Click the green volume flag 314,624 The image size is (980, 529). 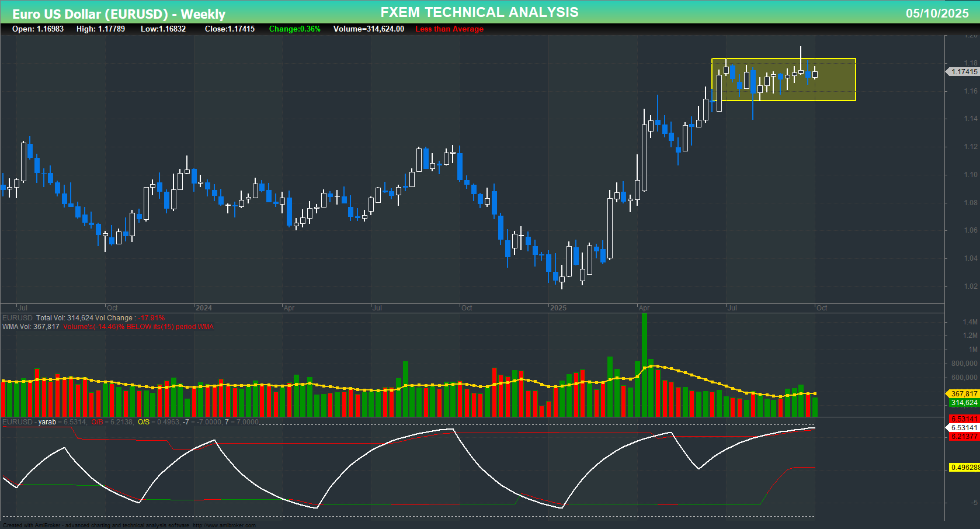[x=962, y=403]
